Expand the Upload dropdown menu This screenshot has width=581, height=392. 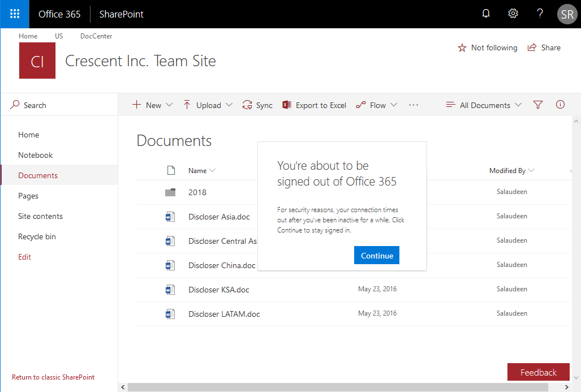(x=208, y=105)
